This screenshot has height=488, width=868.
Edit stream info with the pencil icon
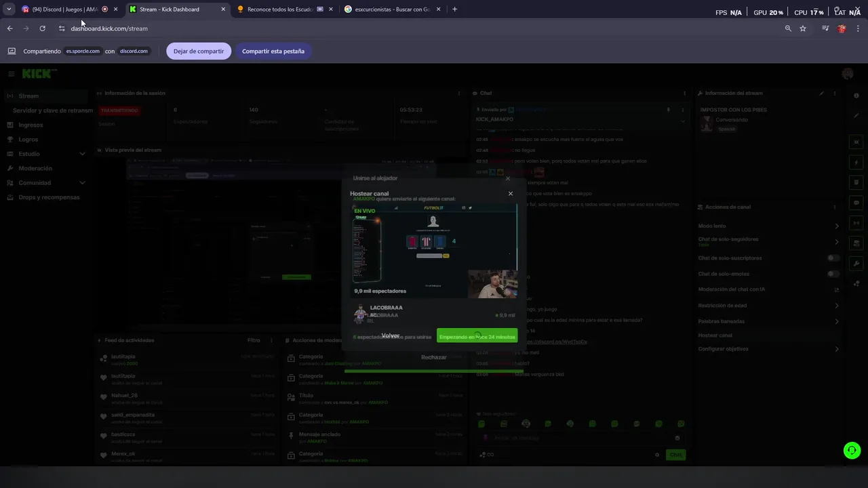pos(822,94)
